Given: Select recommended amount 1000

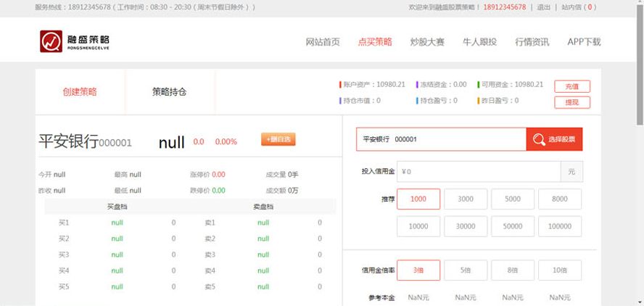Looking at the screenshot, I should click(418, 199).
